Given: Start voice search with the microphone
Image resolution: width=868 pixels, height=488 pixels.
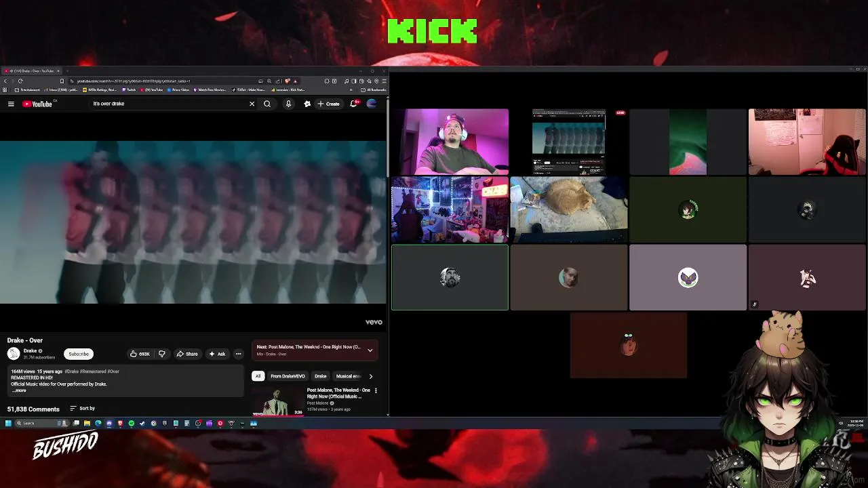Looking at the screenshot, I should click(x=288, y=104).
